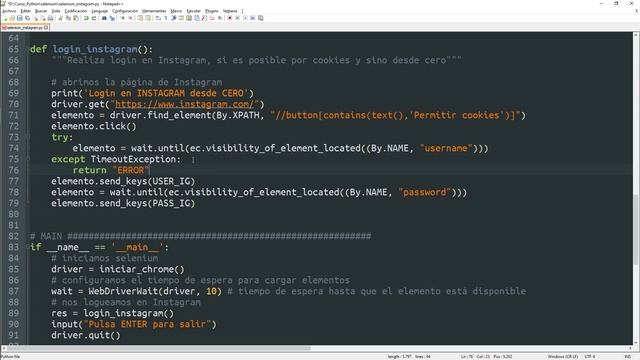Viewport: 640px width, 360px height.
Task: Click the Paste toolbar icon
Action: (75, 18)
